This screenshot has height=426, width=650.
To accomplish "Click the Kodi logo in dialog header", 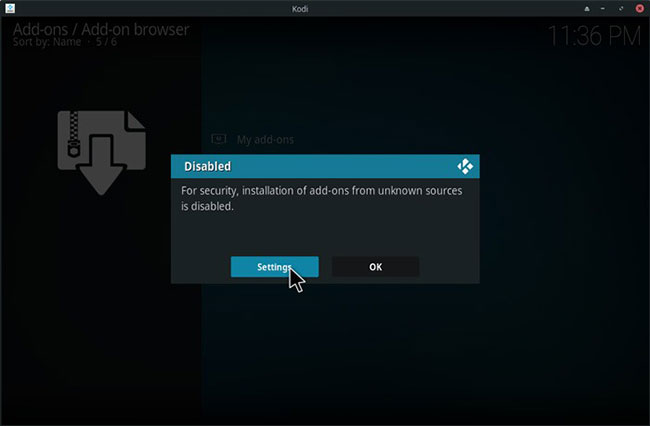I will pyautogui.click(x=465, y=167).
